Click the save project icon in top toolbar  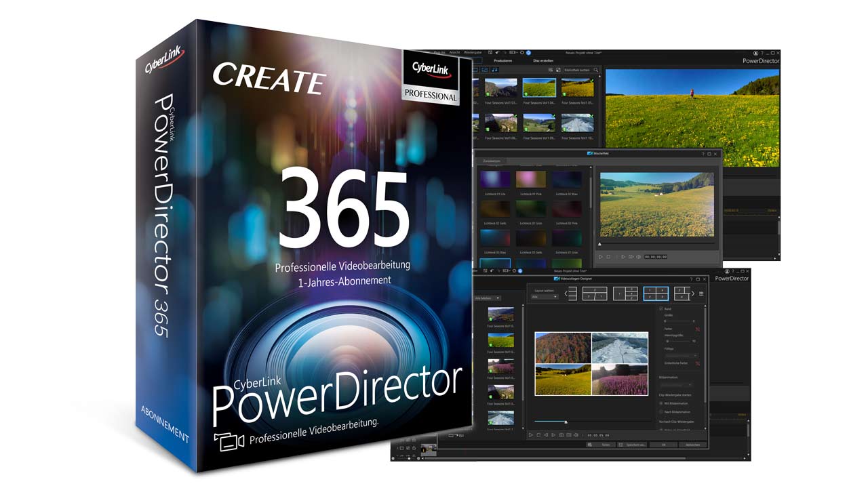tap(490, 52)
